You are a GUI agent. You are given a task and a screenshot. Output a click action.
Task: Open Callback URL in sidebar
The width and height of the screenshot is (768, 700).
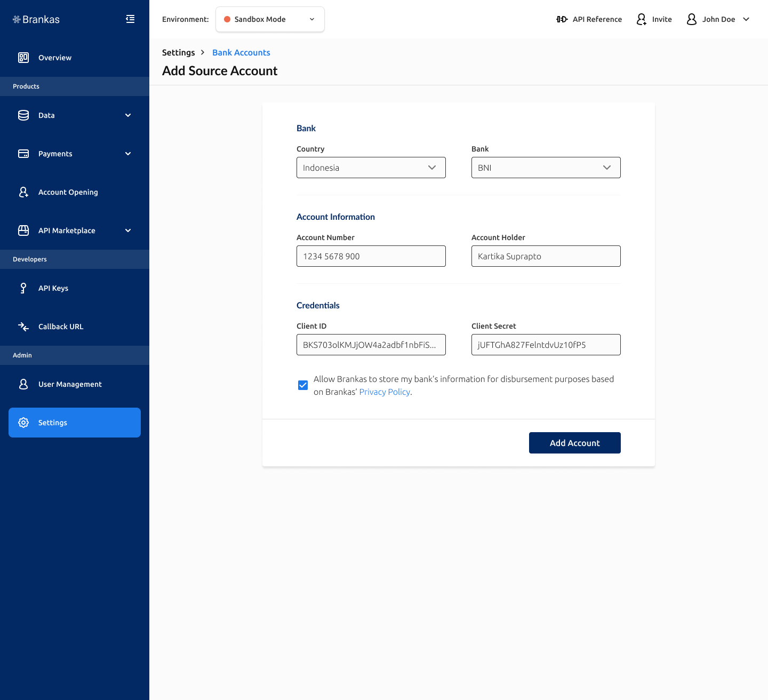[75, 327]
